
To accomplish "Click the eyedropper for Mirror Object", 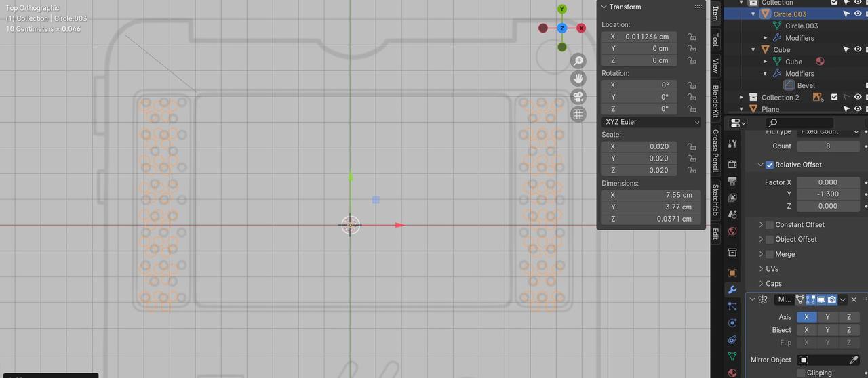I will pos(854,360).
